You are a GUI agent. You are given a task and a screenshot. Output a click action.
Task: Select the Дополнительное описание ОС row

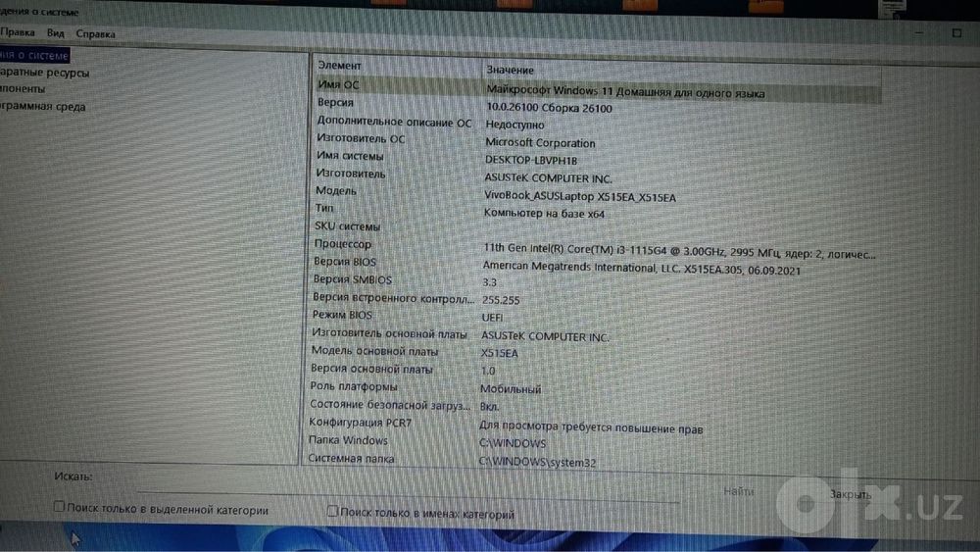point(394,122)
